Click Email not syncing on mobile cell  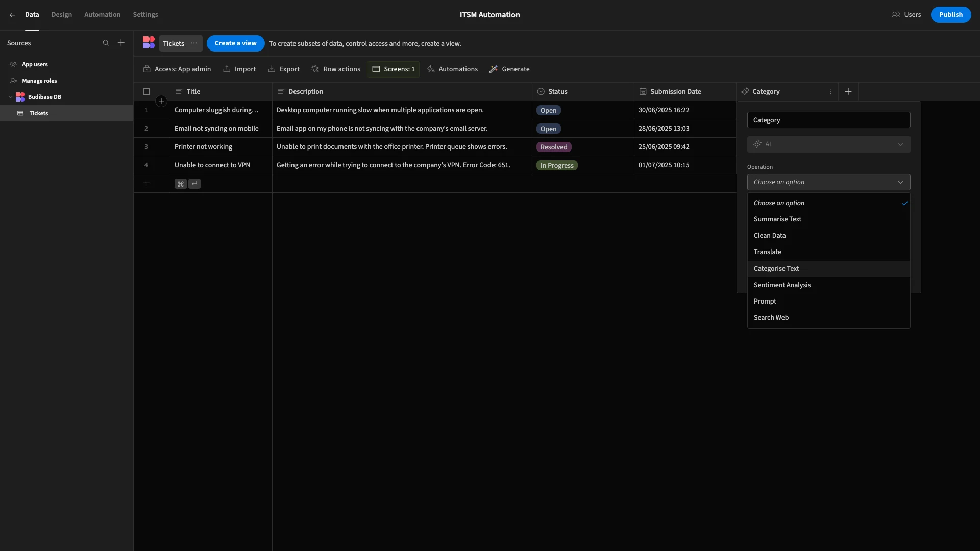[x=221, y=129]
